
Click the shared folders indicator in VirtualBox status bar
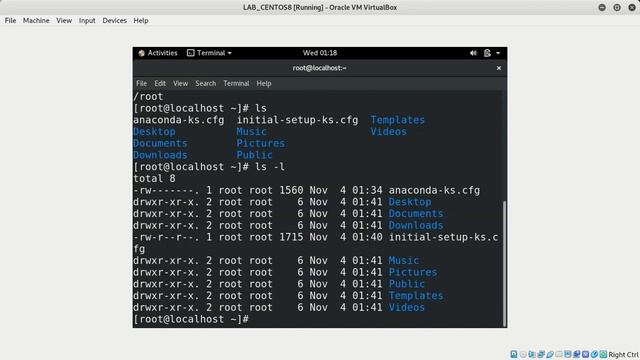(559, 354)
